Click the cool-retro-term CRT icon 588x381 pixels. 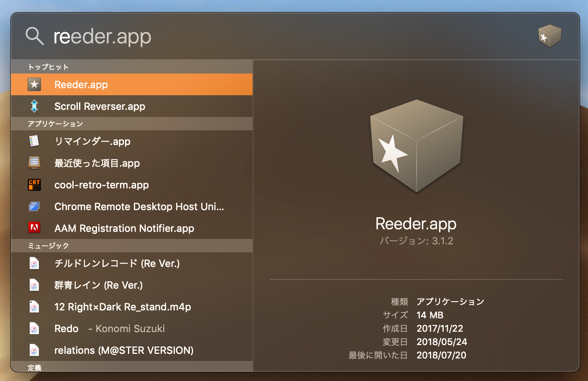click(x=34, y=185)
